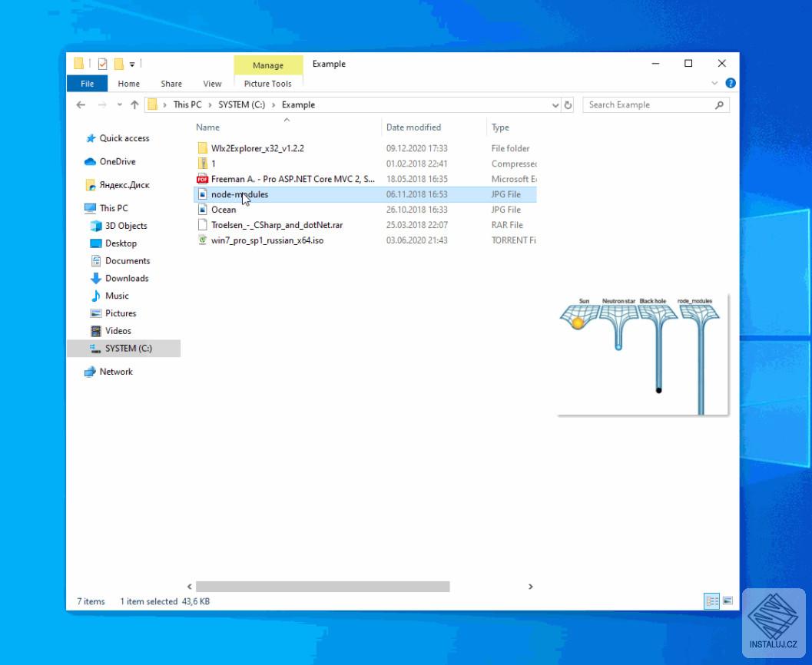Screen dimensions: 812x665
Task: Select Quick access in navigation pane
Action: coord(124,138)
